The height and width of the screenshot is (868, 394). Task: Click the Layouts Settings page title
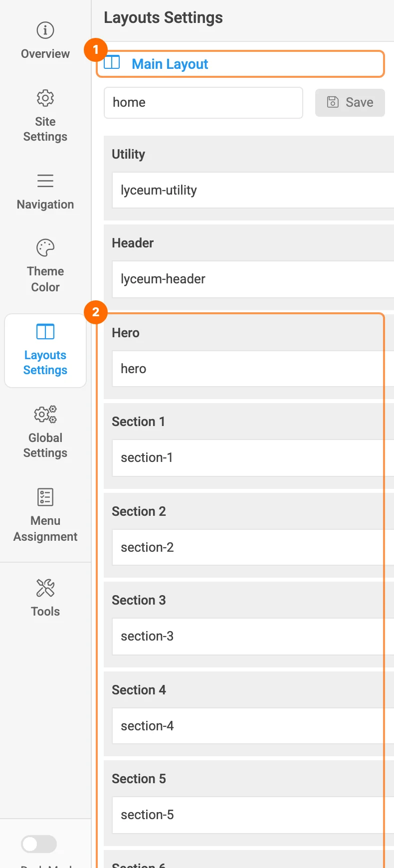163,18
